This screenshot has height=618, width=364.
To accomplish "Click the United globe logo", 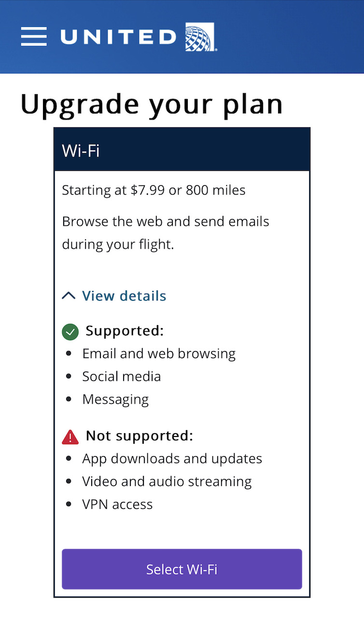I will 200,38.
